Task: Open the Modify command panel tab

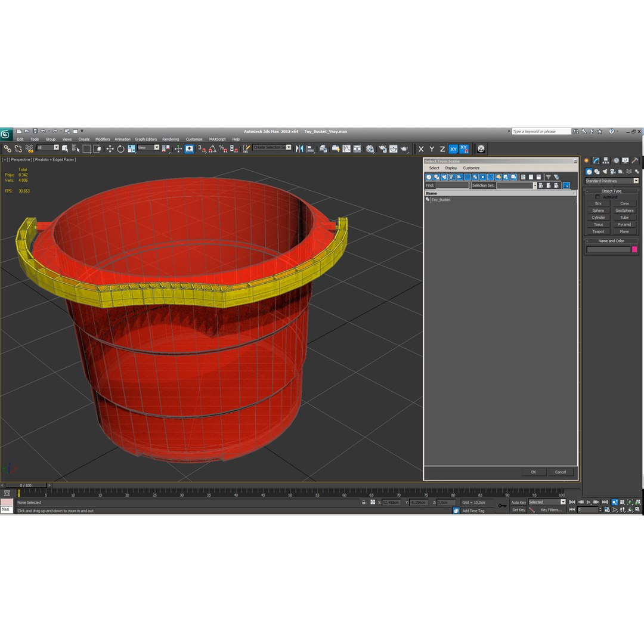Action: click(x=596, y=160)
